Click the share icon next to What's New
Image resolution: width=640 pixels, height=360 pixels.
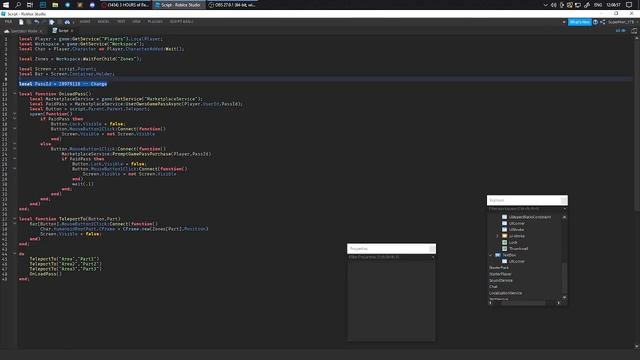[602, 22]
